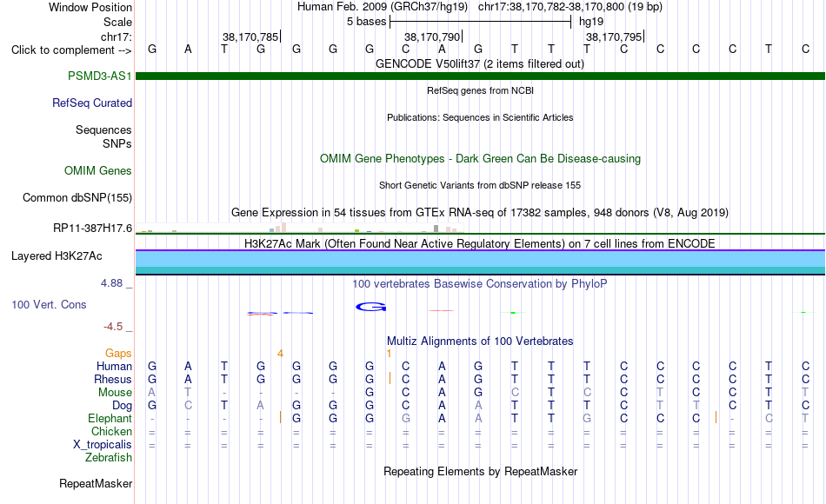Click Multiz Alignments of 100 Vertebrates title
This screenshot has height=504, width=826.
point(480,341)
